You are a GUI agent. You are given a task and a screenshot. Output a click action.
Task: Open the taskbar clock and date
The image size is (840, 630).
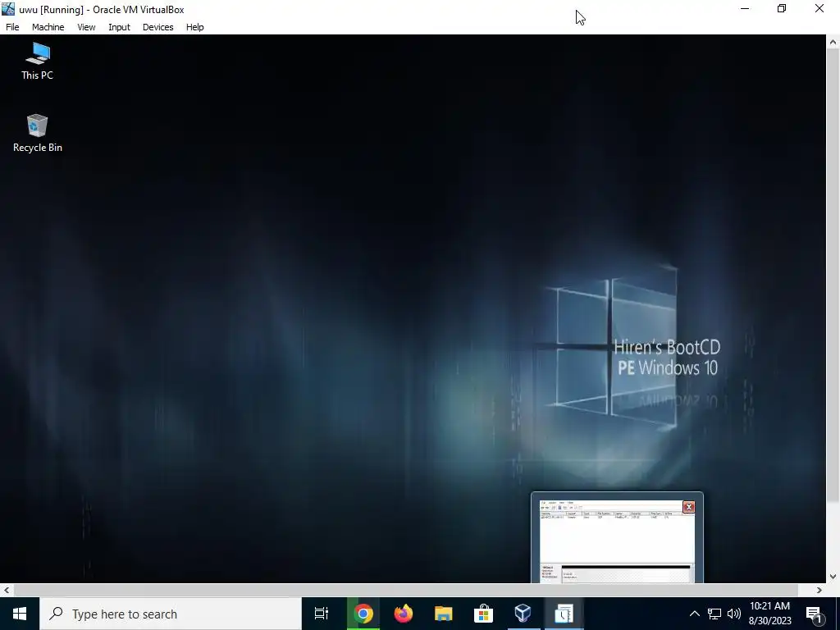pyautogui.click(x=769, y=614)
